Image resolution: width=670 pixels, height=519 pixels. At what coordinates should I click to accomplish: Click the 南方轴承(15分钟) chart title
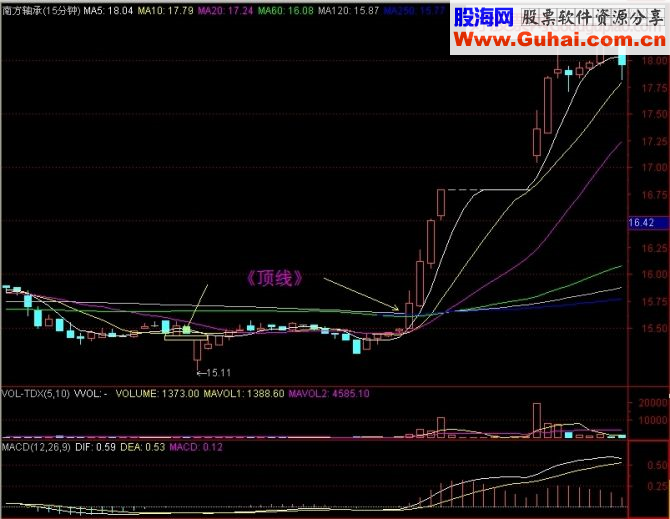click(41, 11)
